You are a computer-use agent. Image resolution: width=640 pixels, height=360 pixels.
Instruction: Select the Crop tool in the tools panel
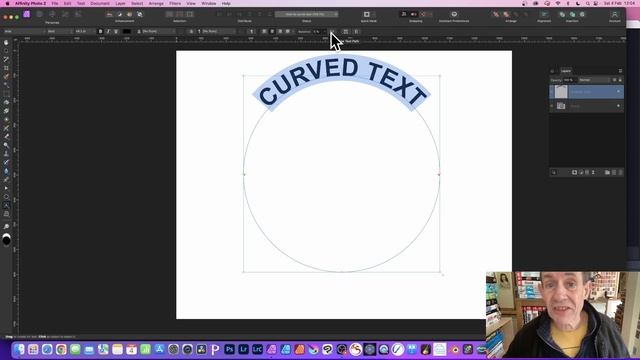click(6, 68)
